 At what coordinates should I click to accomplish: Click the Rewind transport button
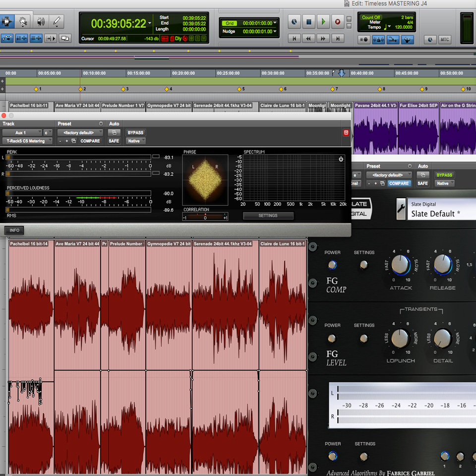click(308, 39)
